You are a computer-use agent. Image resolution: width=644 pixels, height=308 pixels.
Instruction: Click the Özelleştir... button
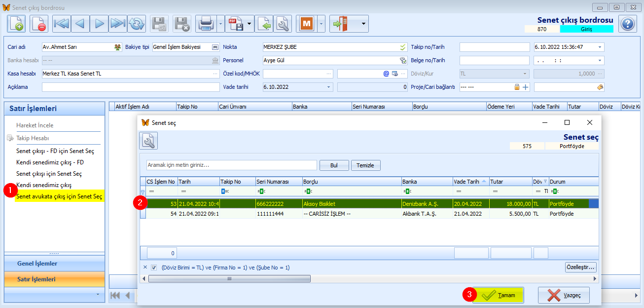[x=581, y=268]
